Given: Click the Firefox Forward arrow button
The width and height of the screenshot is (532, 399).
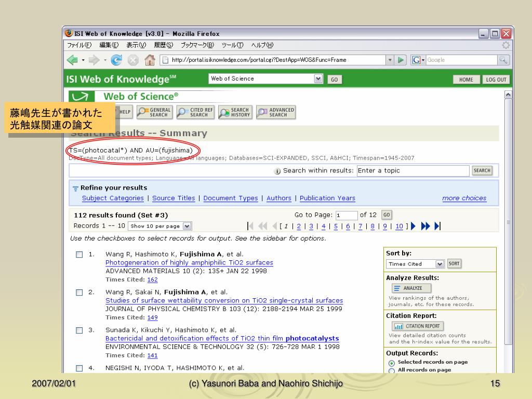Looking at the screenshot, I should click(x=94, y=60).
